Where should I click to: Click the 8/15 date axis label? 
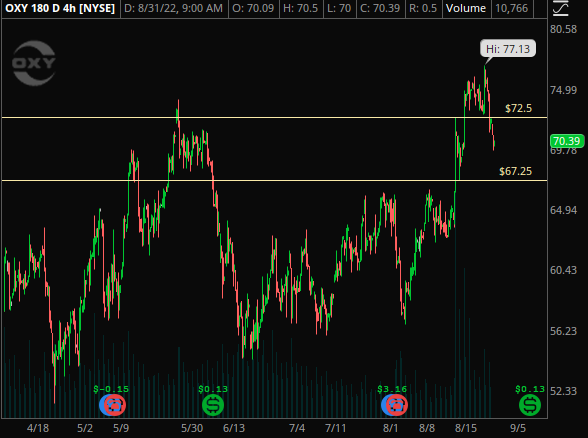click(x=466, y=428)
